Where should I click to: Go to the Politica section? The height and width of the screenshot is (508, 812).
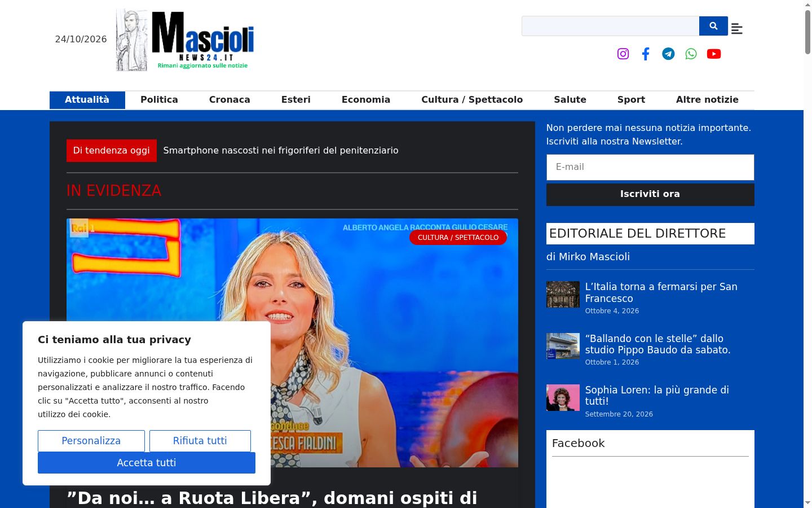click(x=159, y=100)
